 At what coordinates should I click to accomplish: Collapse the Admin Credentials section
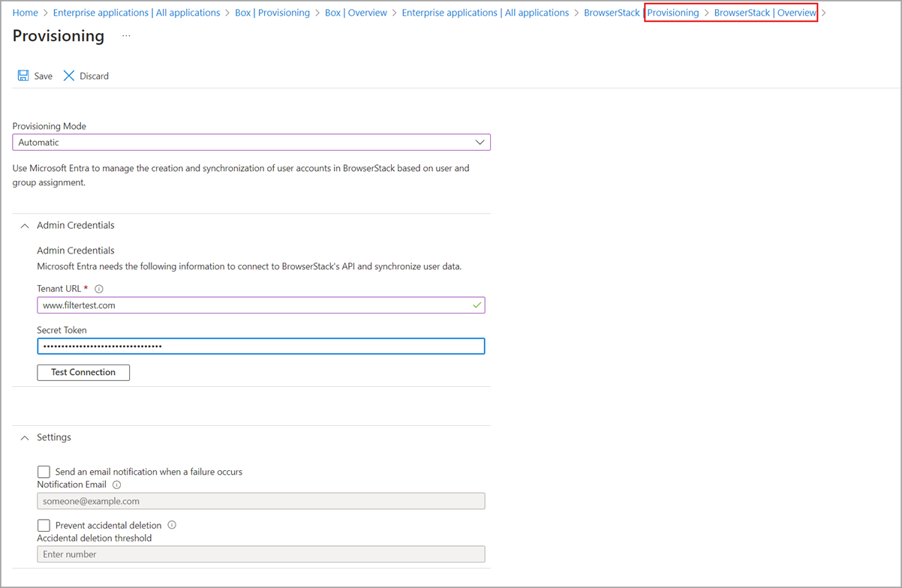click(x=24, y=224)
